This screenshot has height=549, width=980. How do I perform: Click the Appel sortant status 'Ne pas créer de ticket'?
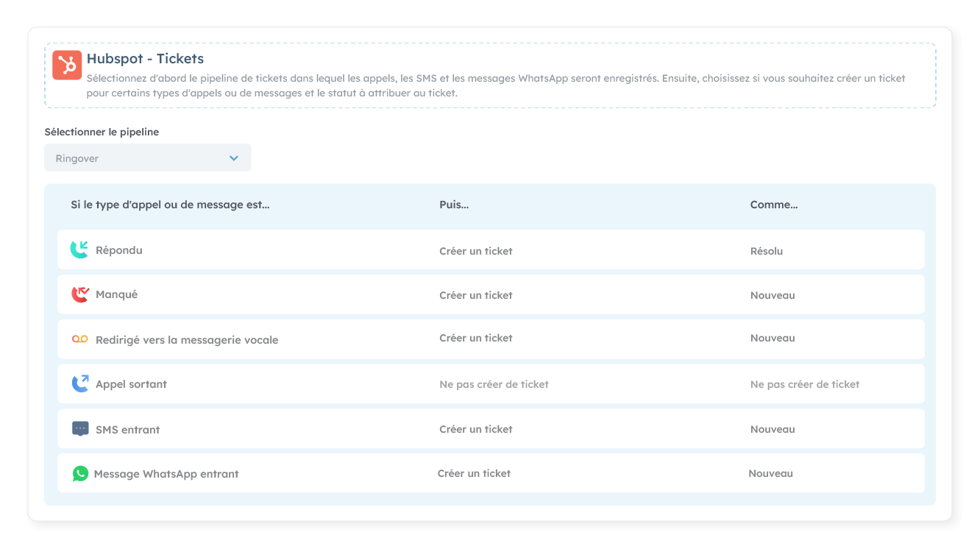pos(805,384)
